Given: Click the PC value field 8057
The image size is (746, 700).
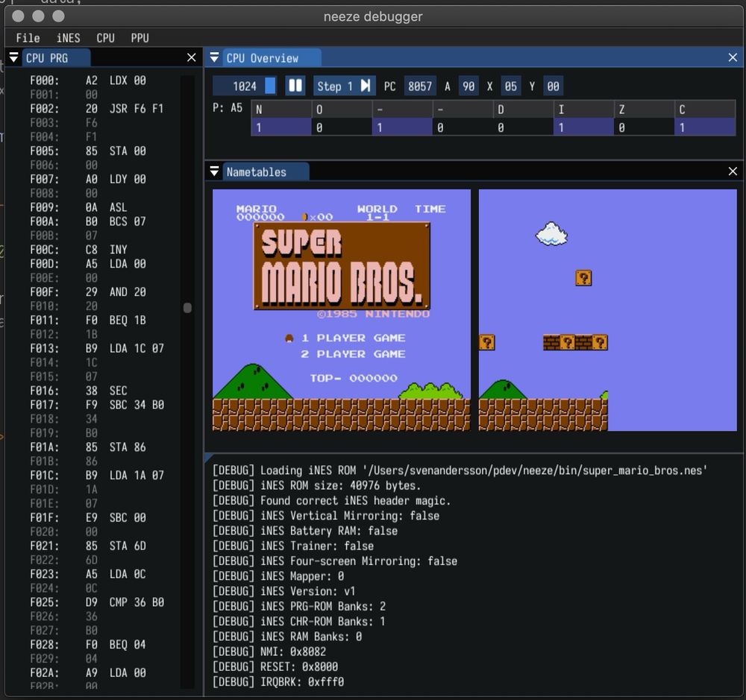Looking at the screenshot, I should click(419, 86).
